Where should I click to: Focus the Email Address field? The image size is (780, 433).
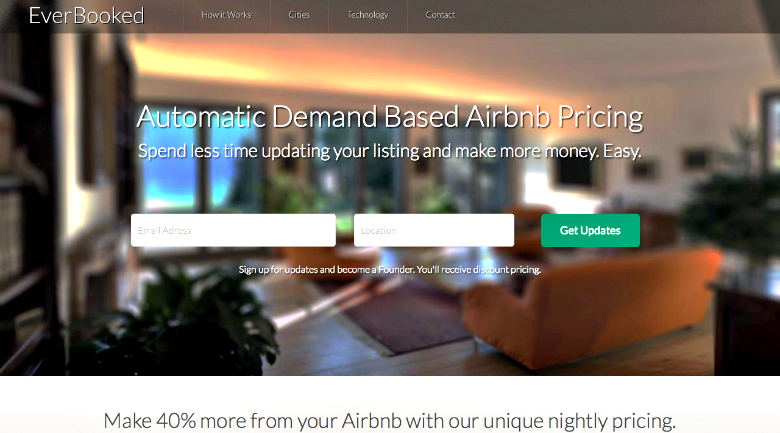233,230
